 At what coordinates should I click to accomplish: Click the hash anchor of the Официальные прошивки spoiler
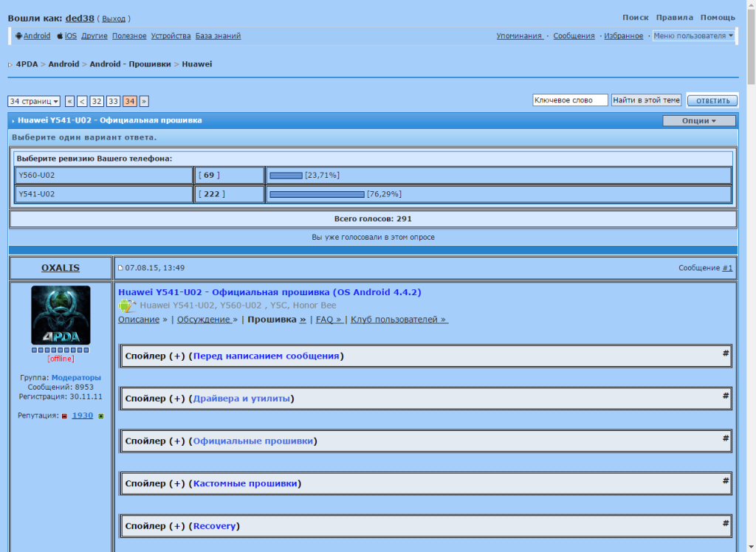725,438
